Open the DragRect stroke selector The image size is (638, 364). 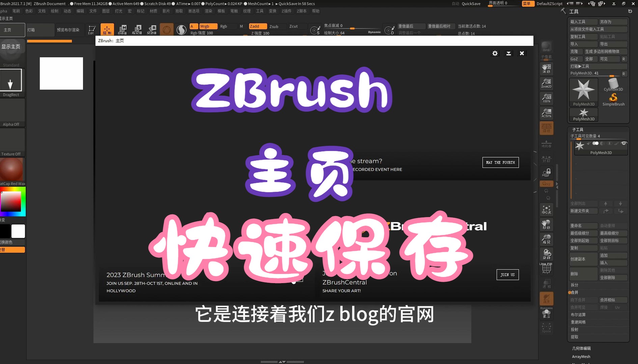pos(11,83)
